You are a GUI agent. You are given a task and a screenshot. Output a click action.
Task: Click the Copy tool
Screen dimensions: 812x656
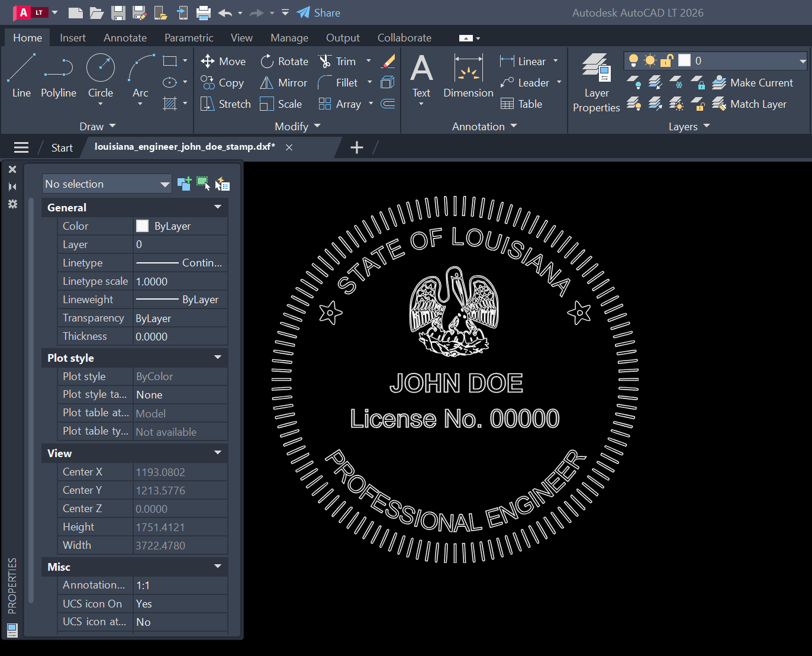(x=223, y=83)
